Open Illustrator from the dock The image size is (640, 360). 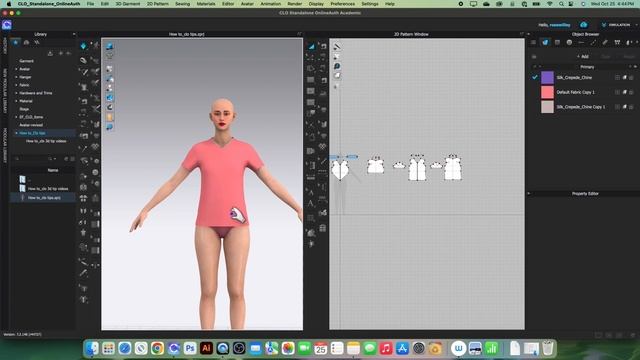206,349
